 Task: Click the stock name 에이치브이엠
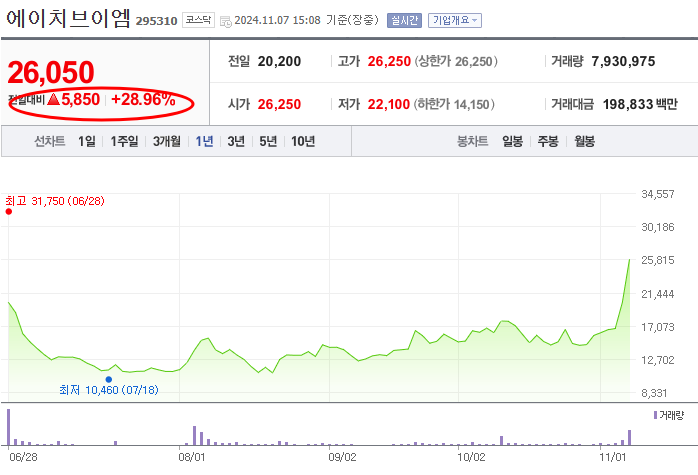(68, 19)
